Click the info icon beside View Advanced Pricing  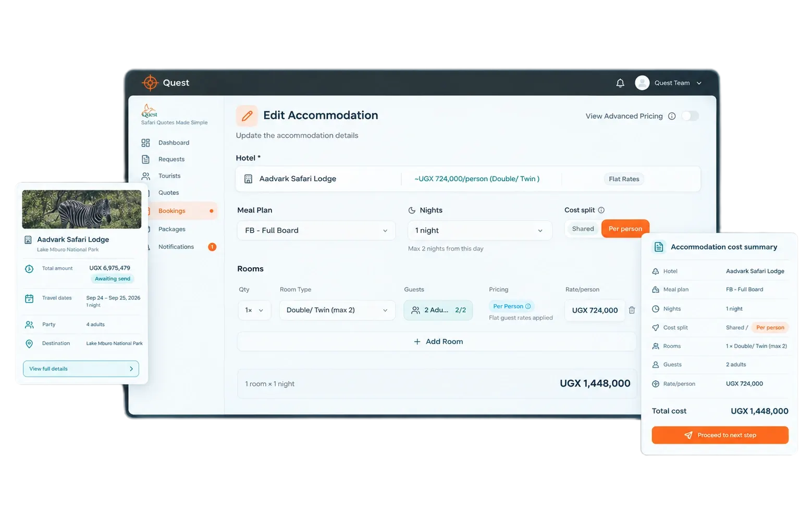click(672, 116)
